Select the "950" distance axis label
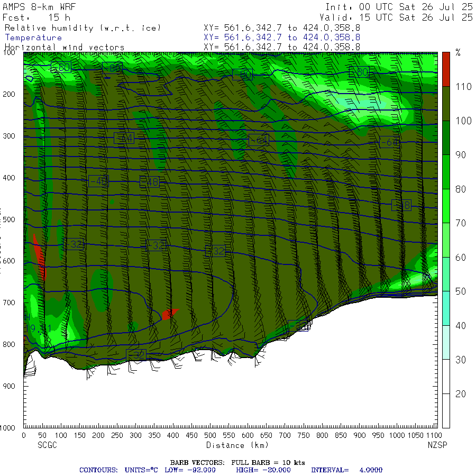The image size is (476, 476). click(378, 435)
